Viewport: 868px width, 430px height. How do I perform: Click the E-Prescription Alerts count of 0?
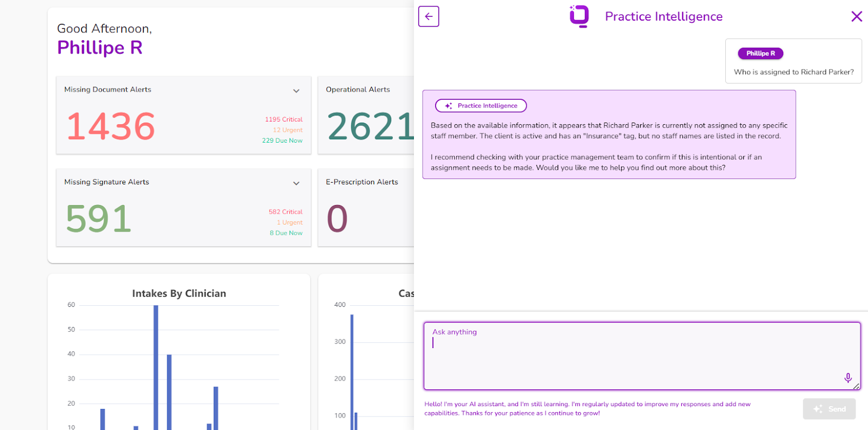(x=337, y=219)
